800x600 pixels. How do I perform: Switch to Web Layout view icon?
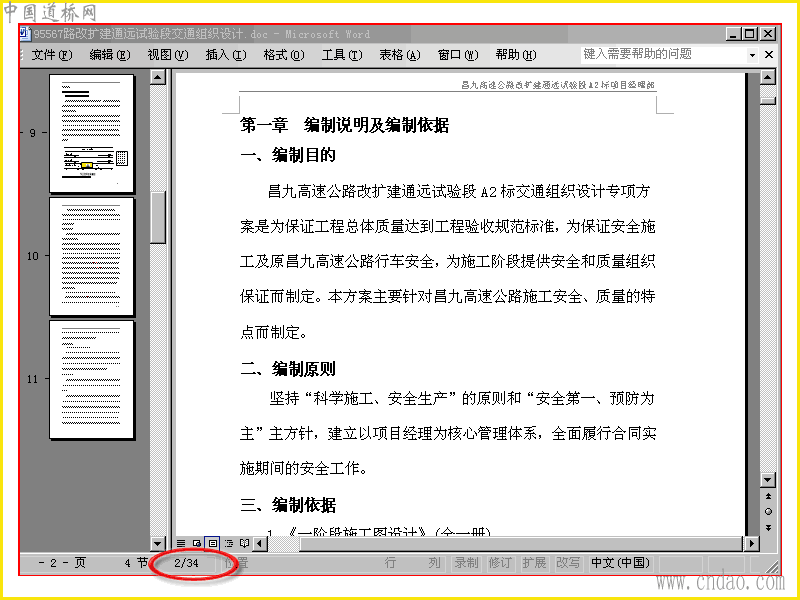click(196, 543)
